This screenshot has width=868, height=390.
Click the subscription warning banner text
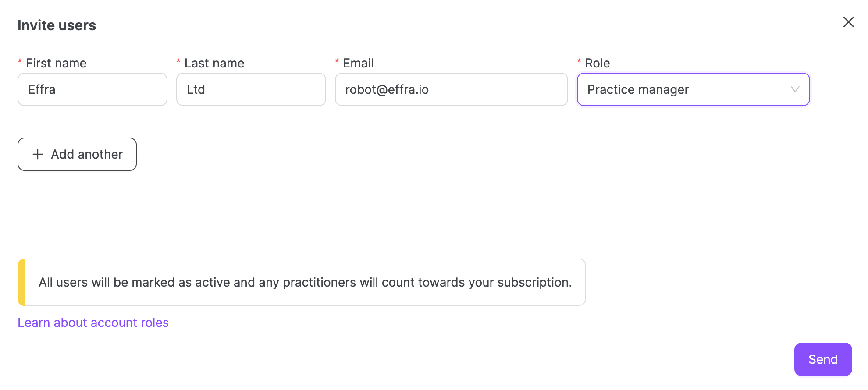[305, 282]
